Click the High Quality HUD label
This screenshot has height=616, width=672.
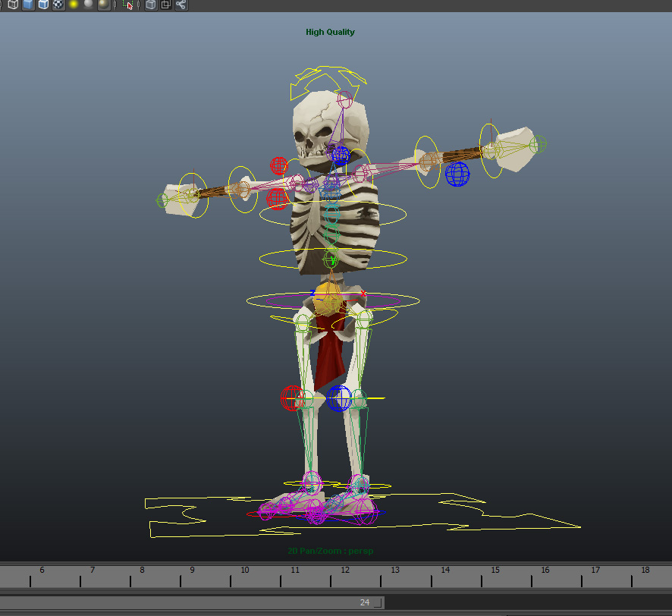point(330,32)
